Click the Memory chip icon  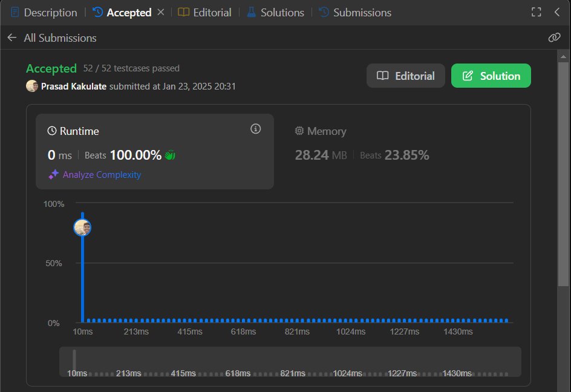click(299, 131)
